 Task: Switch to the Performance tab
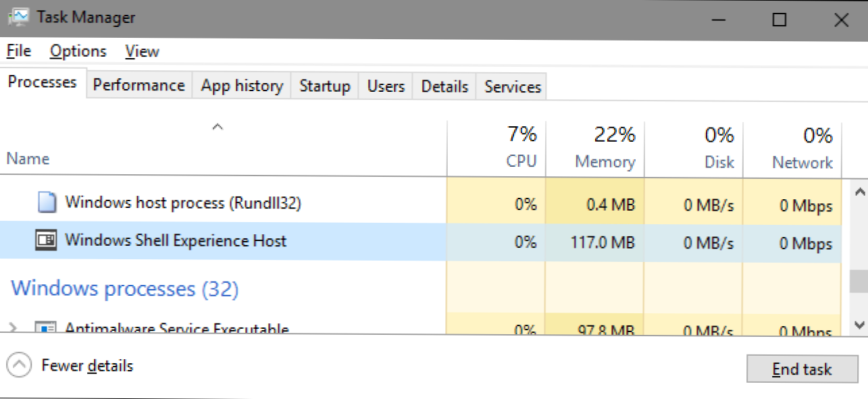138,86
